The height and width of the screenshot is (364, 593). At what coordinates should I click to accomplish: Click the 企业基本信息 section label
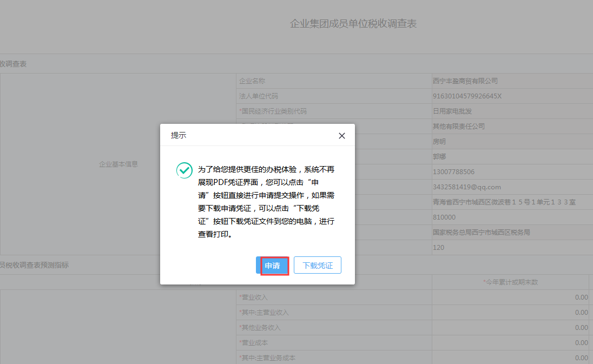click(118, 164)
